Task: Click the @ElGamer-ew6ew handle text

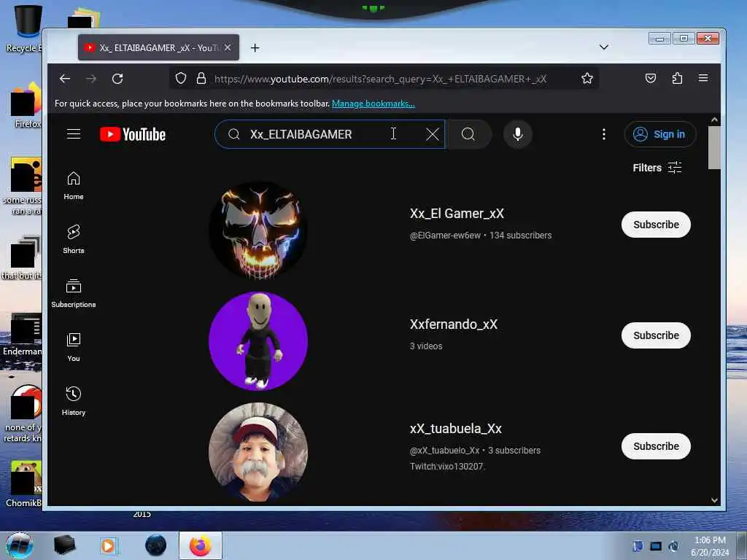Action: point(445,236)
